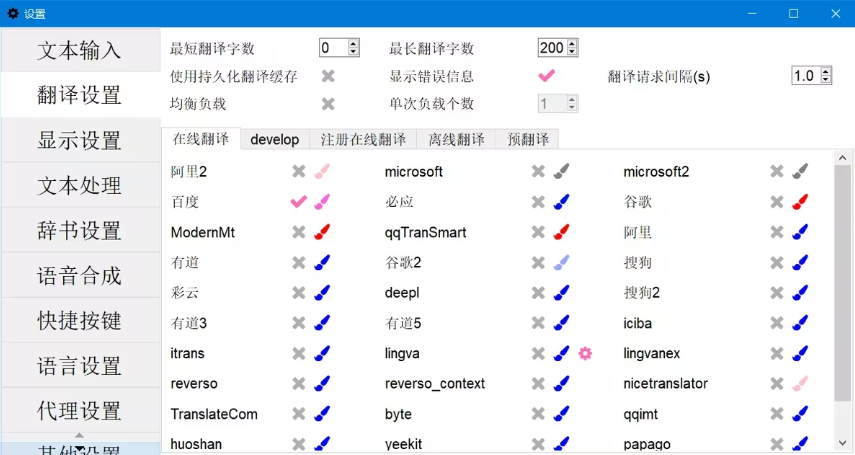Enable the 阿里2 translator toggle
The height and width of the screenshot is (455, 855).
[x=298, y=172]
